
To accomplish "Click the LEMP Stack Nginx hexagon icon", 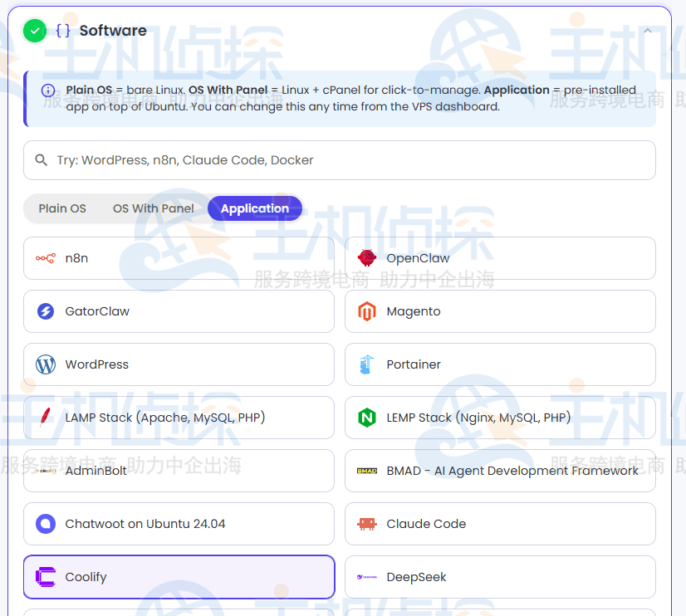I will coord(366,418).
